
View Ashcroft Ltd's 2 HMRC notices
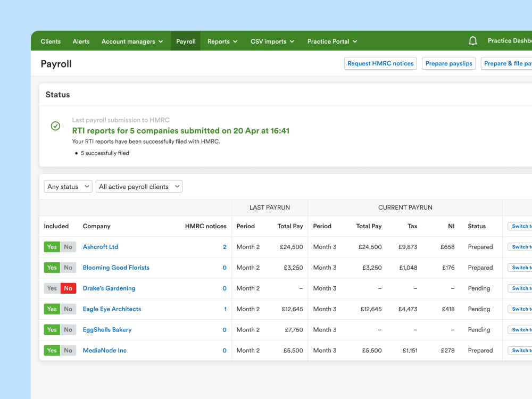225,247
